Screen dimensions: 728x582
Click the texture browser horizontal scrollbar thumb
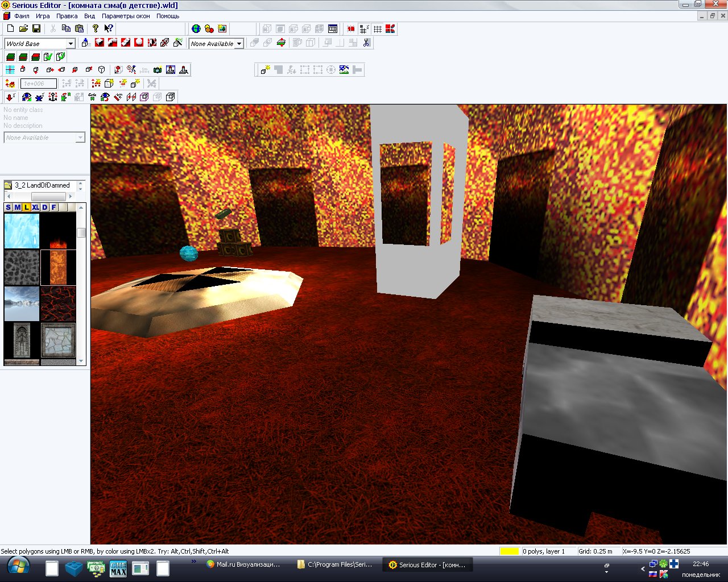click(x=48, y=197)
